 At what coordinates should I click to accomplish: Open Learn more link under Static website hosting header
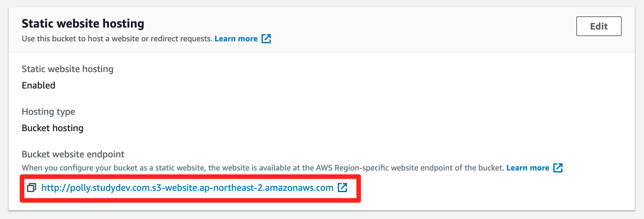point(236,39)
